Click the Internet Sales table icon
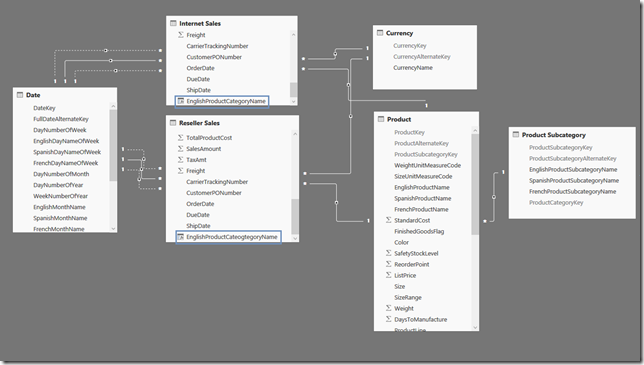Screen dimensions: 644x365 tap(173, 23)
